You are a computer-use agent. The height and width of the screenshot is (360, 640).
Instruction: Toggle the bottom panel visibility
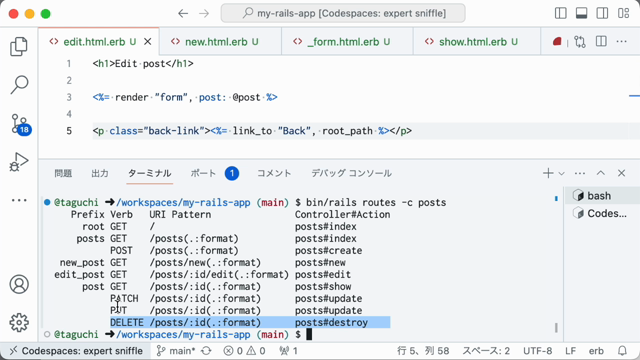(581, 13)
